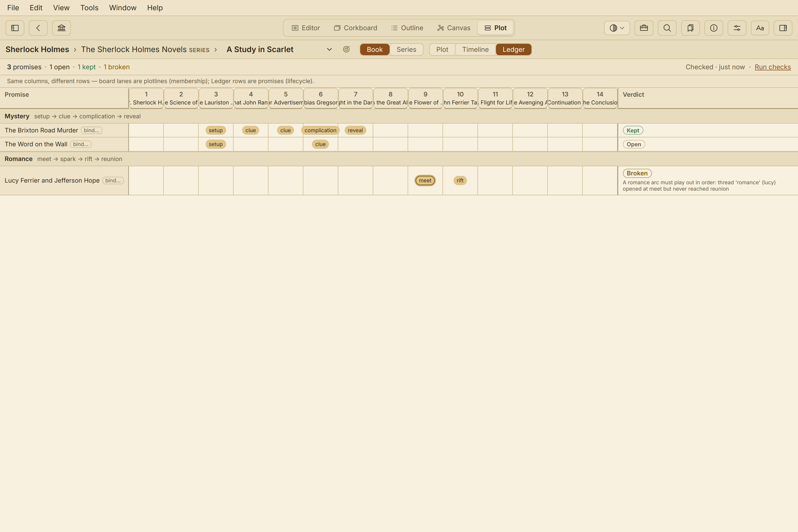798x532 pixels.
Task: Switch to Canvas view
Action: pyautogui.click(x=454, y=28)
